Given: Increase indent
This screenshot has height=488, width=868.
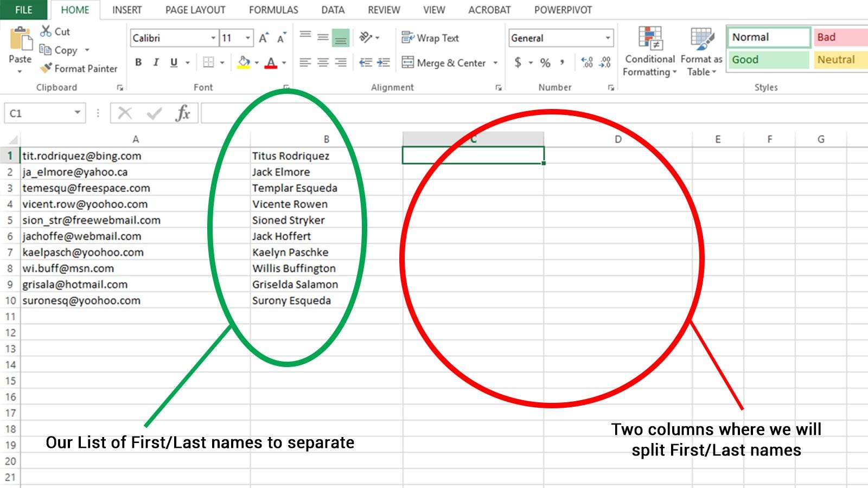Looking at the screenshot, I should coord(384,62).
